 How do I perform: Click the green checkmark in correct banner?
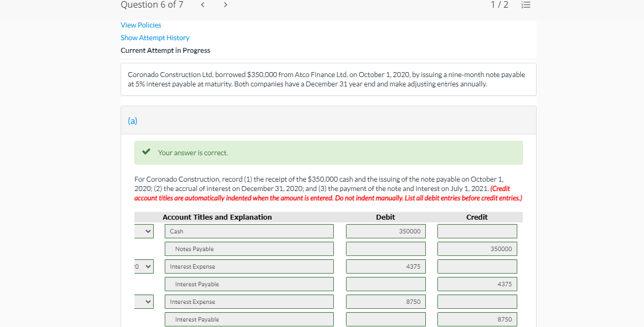tap(146, 152)
